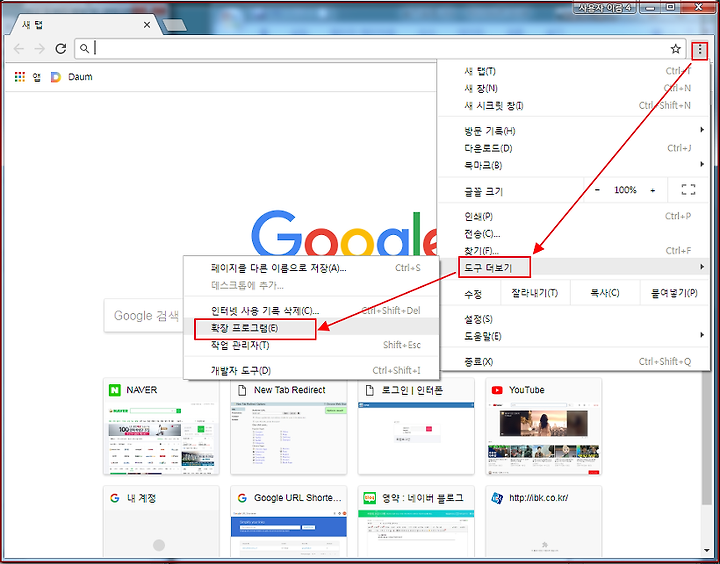The image size is (720, 564).
Task: Click the 글꼴 크기 label
Action: pyautogui.click(x=483, y=192)
